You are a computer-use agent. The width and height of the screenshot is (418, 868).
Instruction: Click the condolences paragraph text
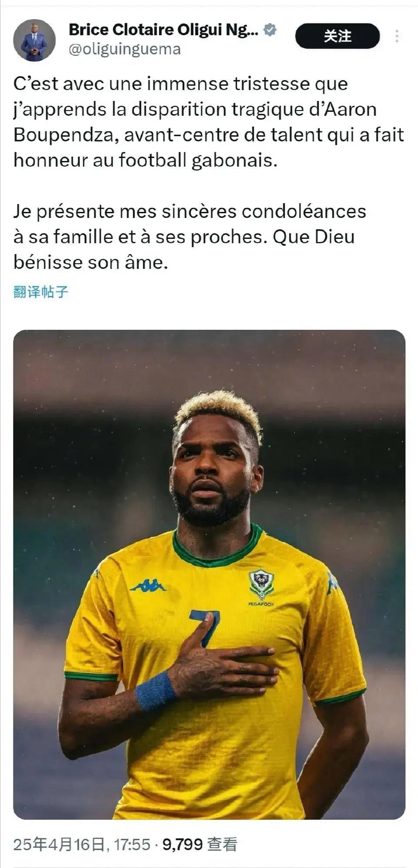[x=190, y=237]
